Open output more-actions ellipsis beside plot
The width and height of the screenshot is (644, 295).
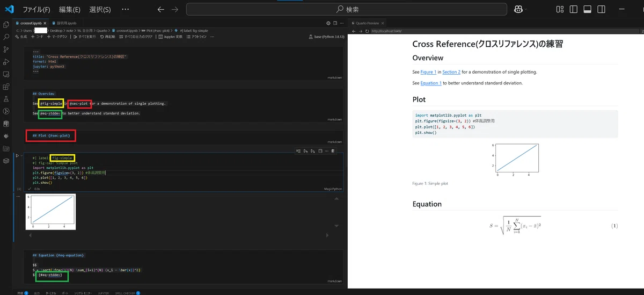coord(18,197)
